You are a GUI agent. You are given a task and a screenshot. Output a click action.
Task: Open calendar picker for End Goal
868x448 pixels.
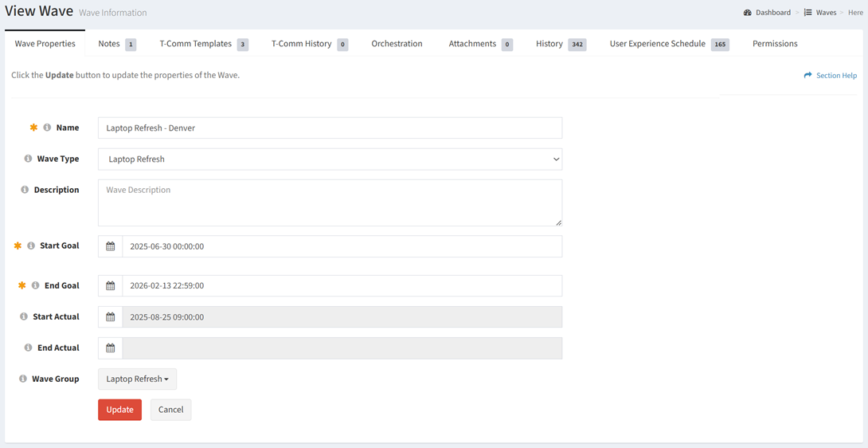click(x=111, y=285)
